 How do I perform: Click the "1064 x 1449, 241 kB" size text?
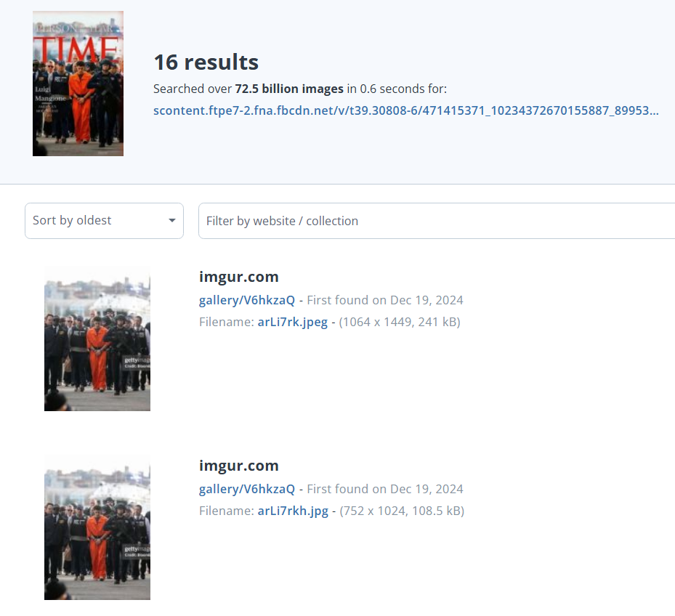(x=400, y=322)
